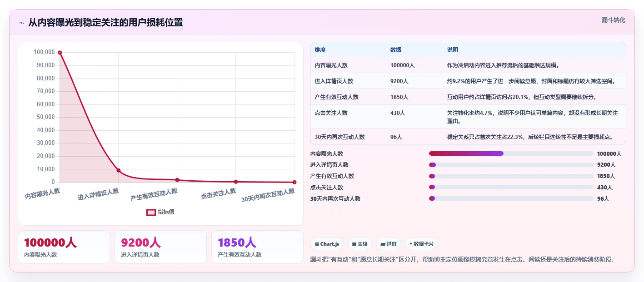The width and height of the screenshot is (644, 282).
Task: Click the 96人 value in the table
Action: (x=396, y=137)
